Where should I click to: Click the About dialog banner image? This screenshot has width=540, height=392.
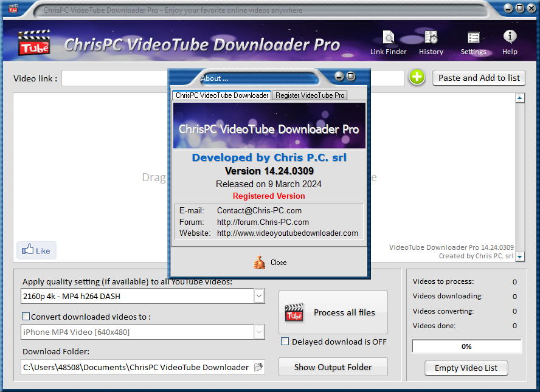point(269,126)
